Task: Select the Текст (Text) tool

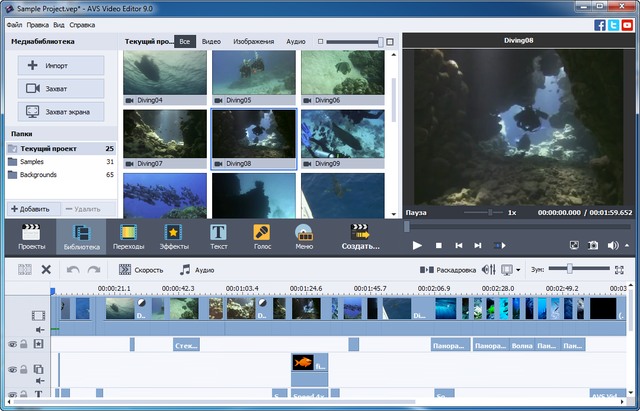Action: point(218,235)
